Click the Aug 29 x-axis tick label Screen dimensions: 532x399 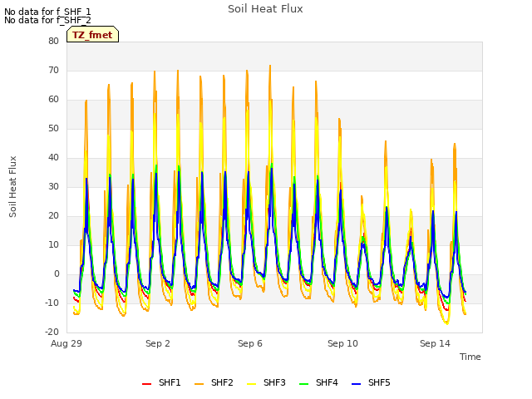[66, 343]
